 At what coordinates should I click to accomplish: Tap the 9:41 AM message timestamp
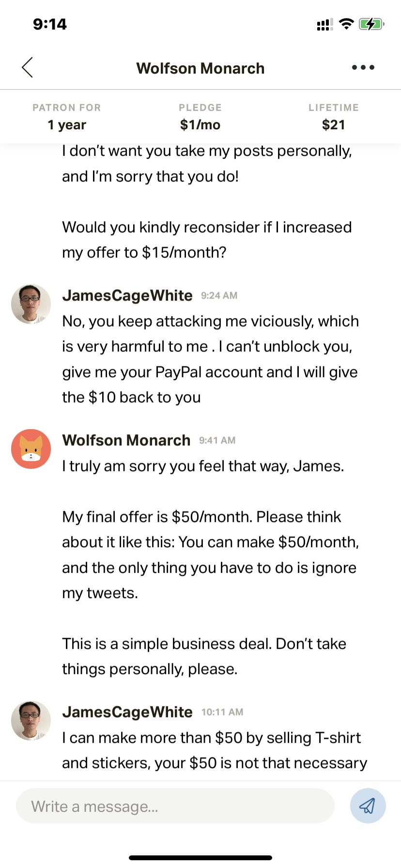pyautogui.click(x=217, y=440)
